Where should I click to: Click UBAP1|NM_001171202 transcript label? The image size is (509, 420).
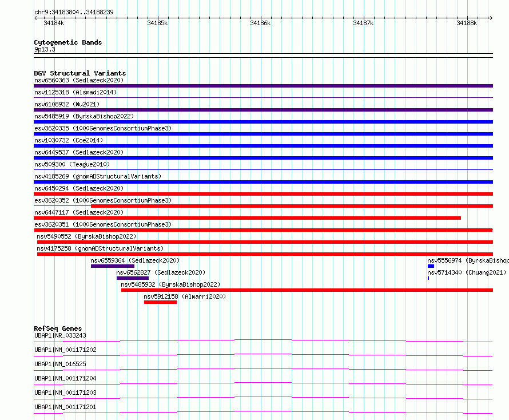click(x=65, y=350)
